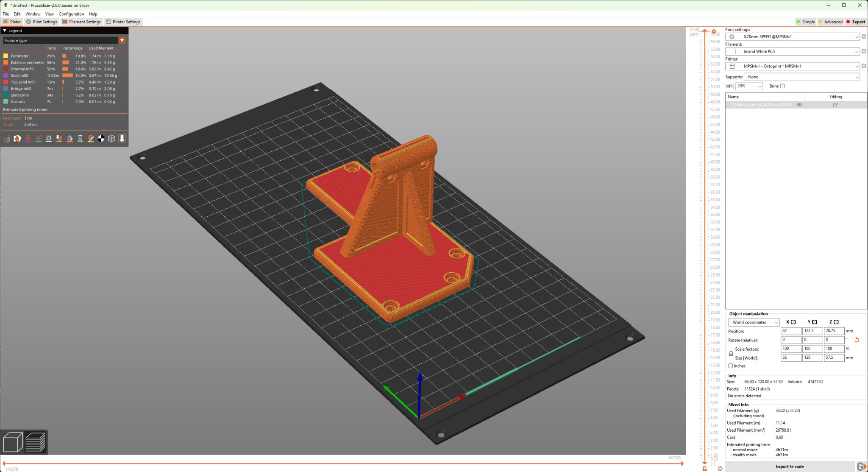The width and height of the screenshot is (868, 472).
Task: Check the Inches option in Object manipulation
Action: tap(731, 366)
